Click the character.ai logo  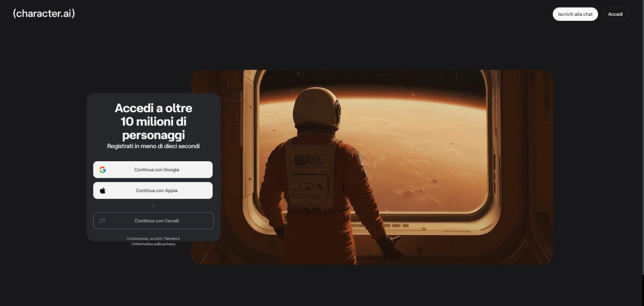pyautogui.click(x=43, y=13)
